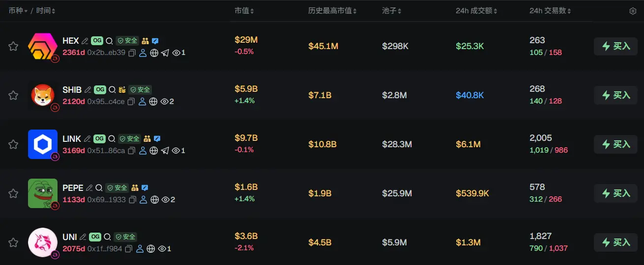Image resolution: width=644 pixels, height=265 pixels.
Task: Click the LINK Telegram paper plane icon
Action: pyautogui.click(x=165, y=151)
